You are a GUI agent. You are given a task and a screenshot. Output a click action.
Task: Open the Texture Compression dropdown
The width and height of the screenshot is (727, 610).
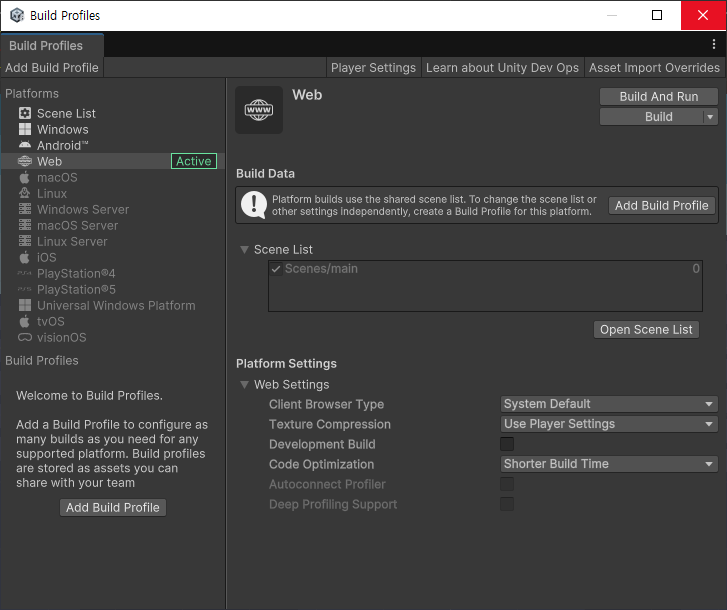609,424
